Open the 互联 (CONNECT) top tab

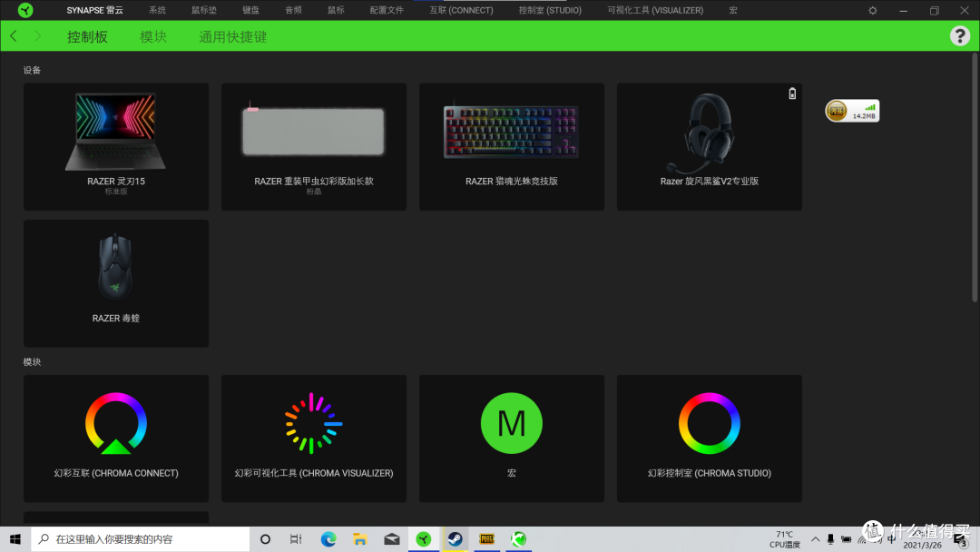[x=461, y=10]
